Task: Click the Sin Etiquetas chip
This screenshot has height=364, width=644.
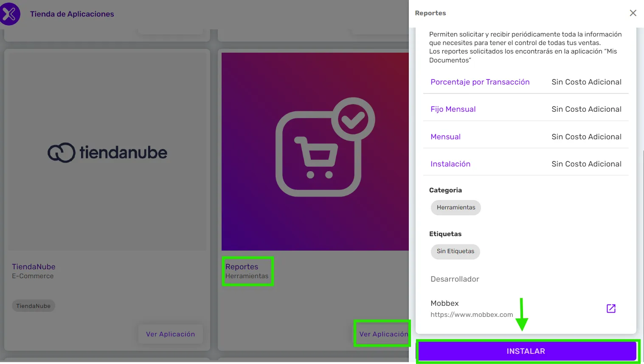Action: click(456, 251)
